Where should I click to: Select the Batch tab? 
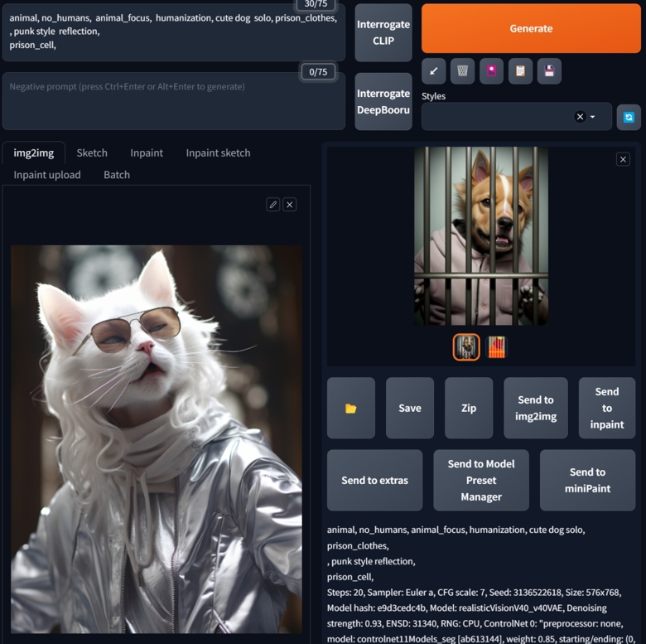tap(117, 175)
